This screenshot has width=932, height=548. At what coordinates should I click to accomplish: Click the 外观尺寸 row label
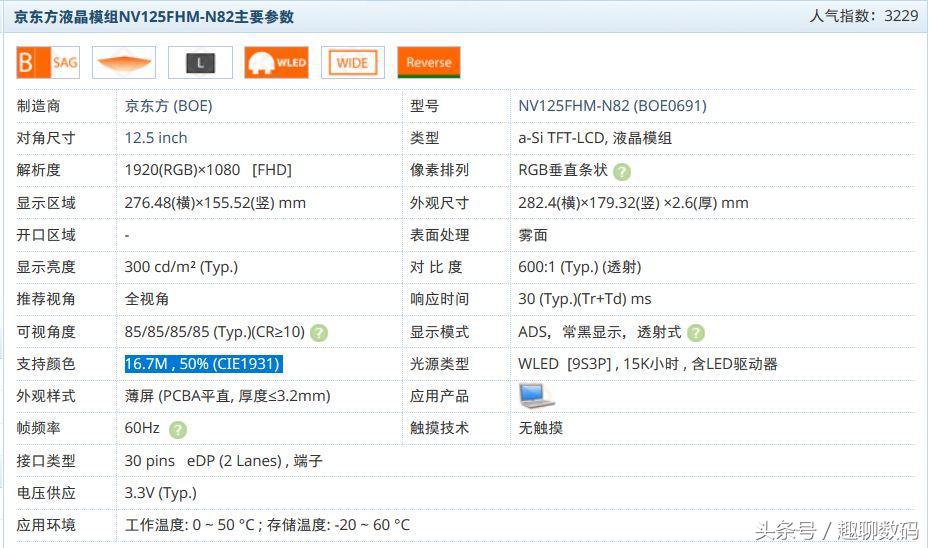click(439, 203)
